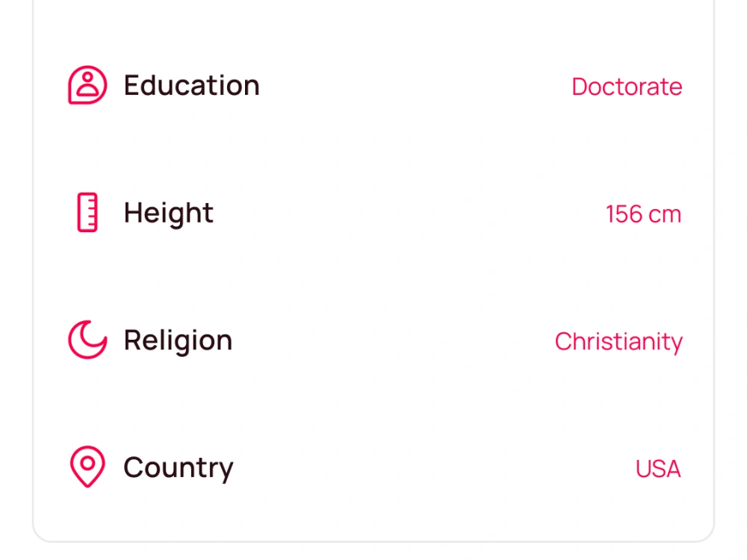Click the profile card's bottom rounded border
This screenshot has height=560, width=747.
pyautogui.click(x=373, y=541)
